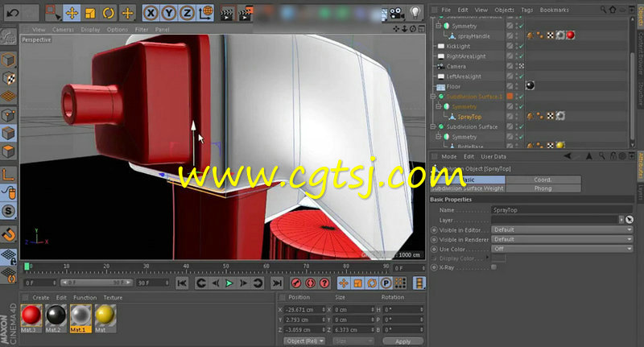Toggle LeftAreaLight enable checkmark
The width and height of the screenshot is (644, 347).
[x=521, y=76]
